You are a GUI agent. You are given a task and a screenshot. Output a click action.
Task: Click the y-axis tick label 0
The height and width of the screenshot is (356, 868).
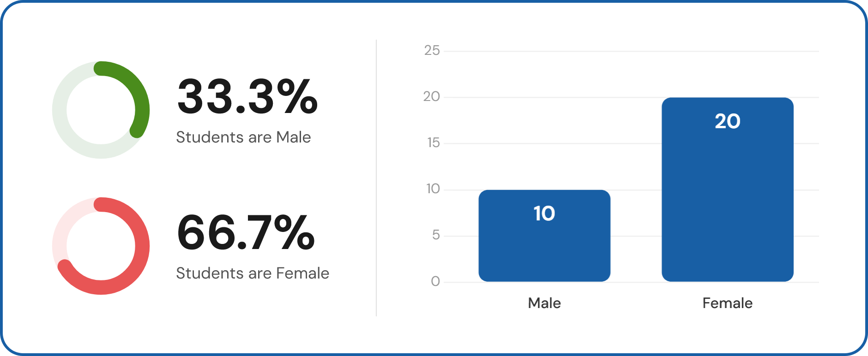435,281
